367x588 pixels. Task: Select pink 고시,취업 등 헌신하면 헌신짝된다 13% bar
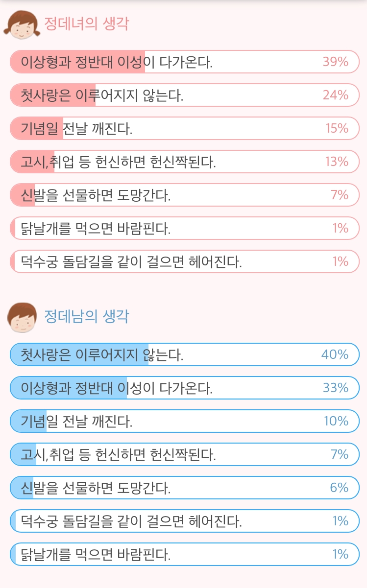point(185,162)
